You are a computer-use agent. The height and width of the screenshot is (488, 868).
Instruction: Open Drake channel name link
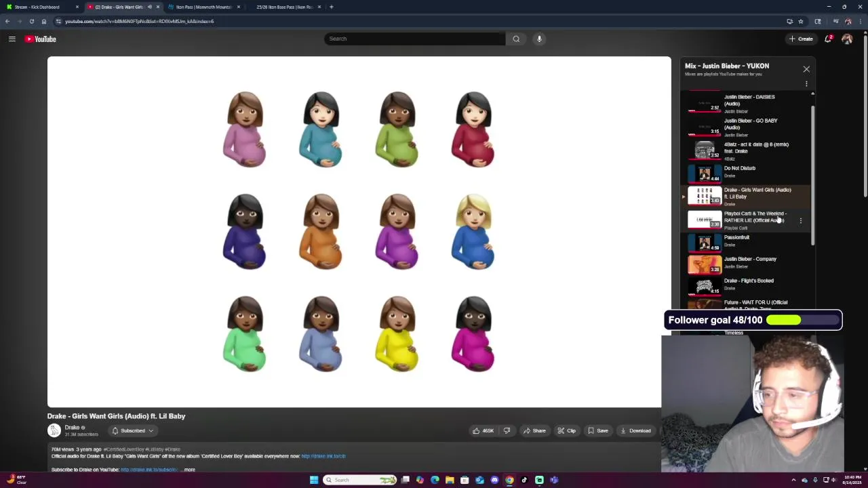coord(72,428)
